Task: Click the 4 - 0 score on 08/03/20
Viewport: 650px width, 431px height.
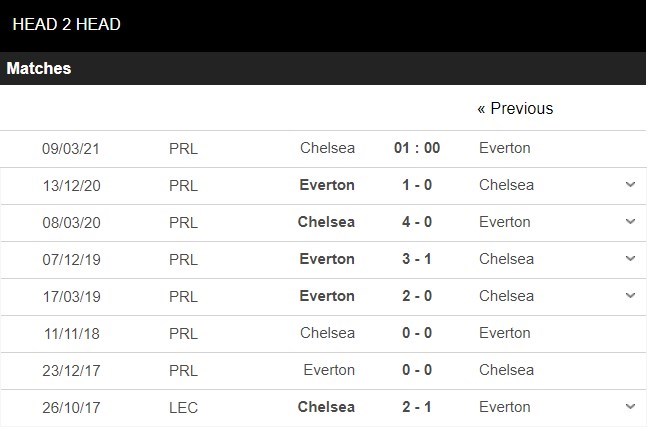Action: [417, 222]
